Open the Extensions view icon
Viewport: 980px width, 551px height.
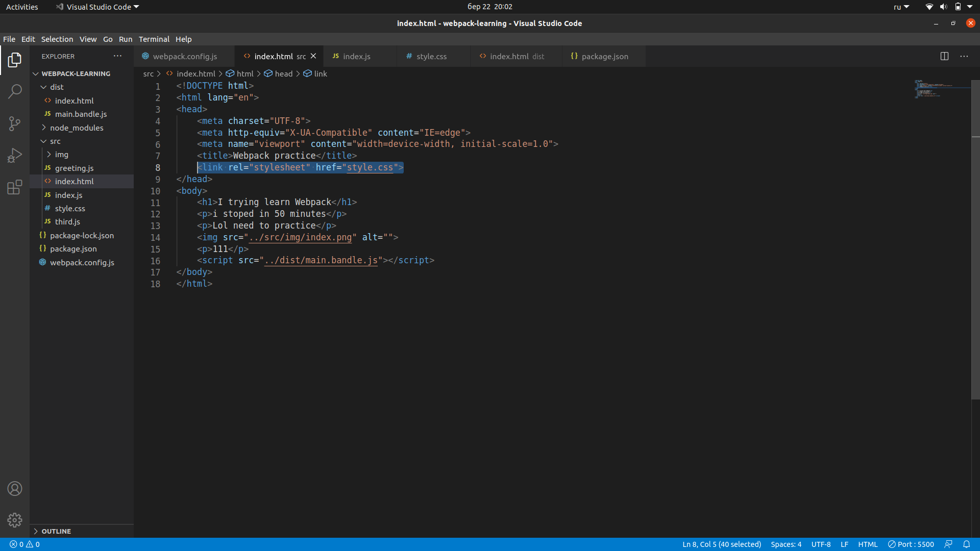[15, 187]
